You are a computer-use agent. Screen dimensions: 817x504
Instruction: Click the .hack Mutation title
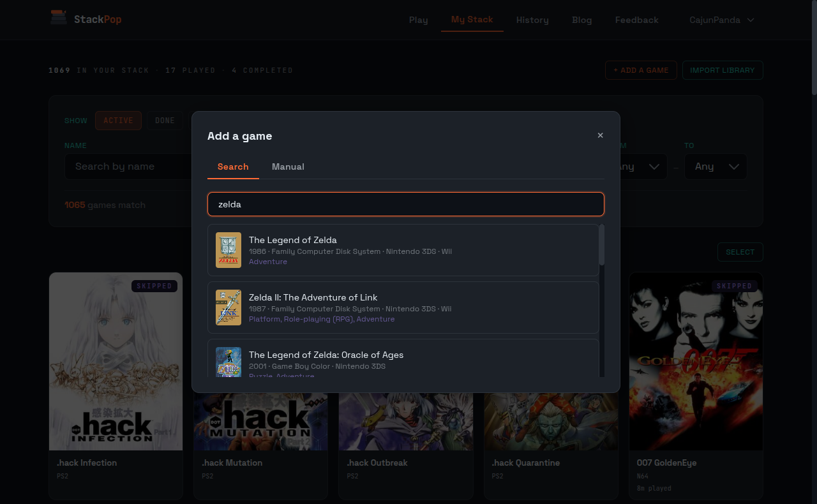point(232,463)
